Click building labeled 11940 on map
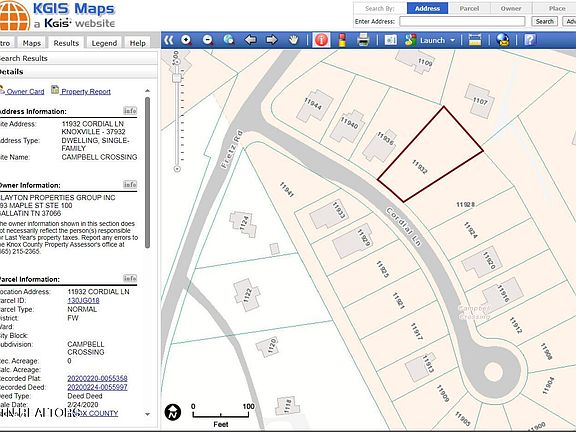 (x=348, y=126)
